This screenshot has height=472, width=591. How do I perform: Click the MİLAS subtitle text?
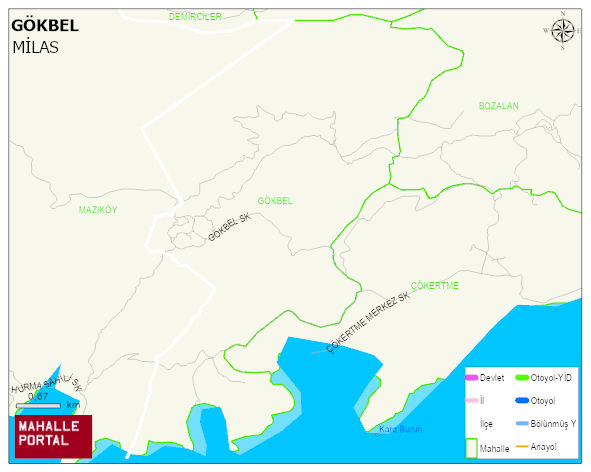pyautogui.click(x=35, y=48)
